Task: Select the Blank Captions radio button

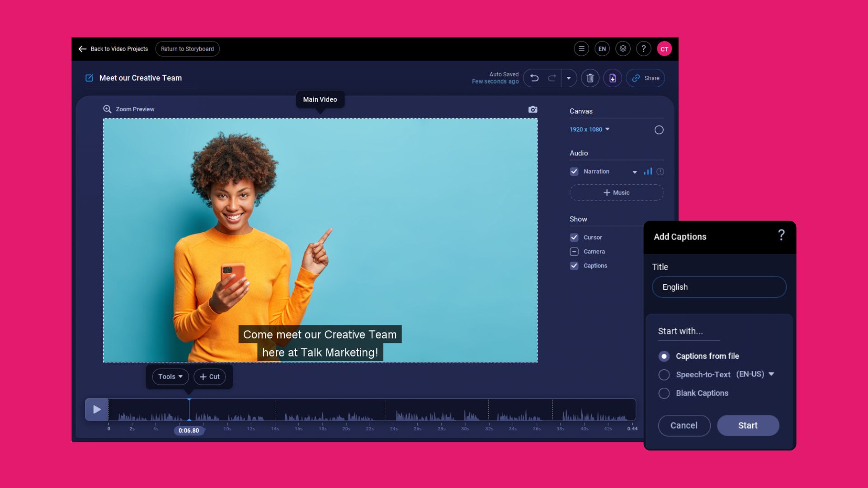Action: (x=664, y=393)
